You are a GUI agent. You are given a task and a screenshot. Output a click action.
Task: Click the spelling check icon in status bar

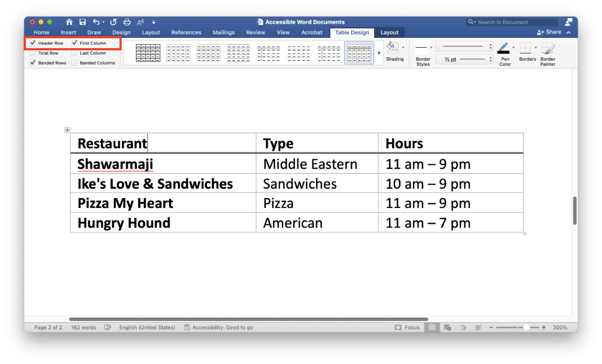pos(108,327)
